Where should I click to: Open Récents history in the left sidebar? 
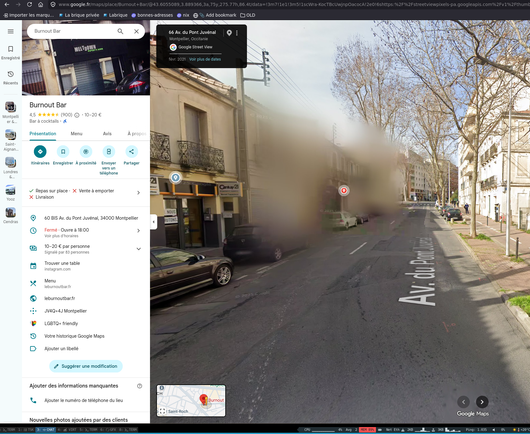[11, 77]
